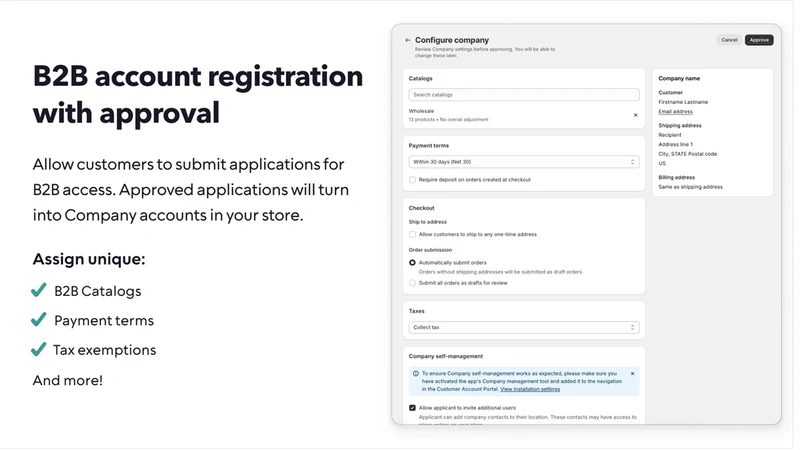Open the Collect tax dropdown
Image resolution: width=800 pixels, height=450 pixels.
tap(523, 328)
